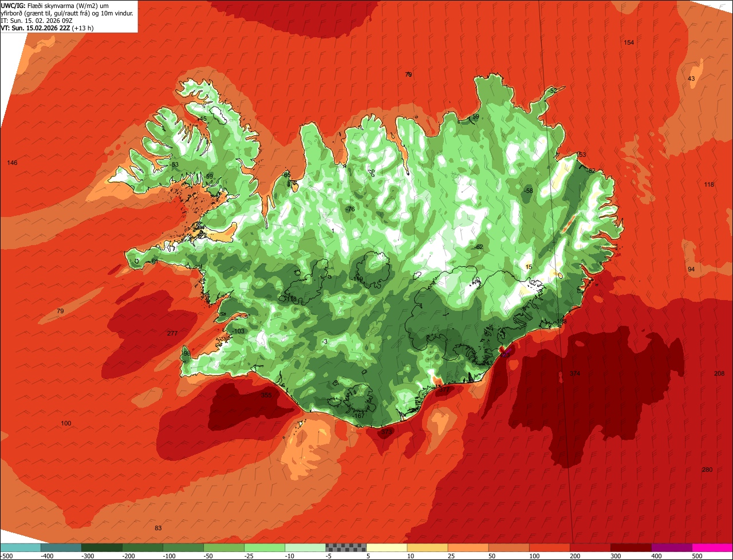Click the magenta swatch right of 500
Image resolution: width=733 pixels, height=560 pixels.
tap(712, 547)
